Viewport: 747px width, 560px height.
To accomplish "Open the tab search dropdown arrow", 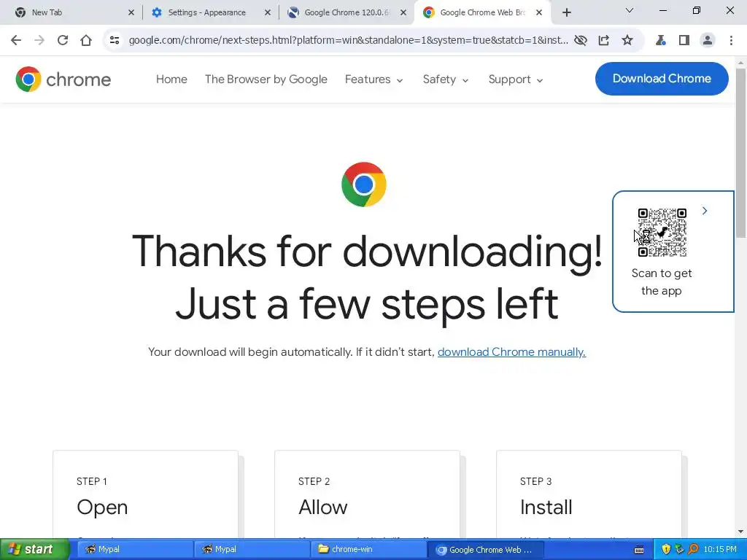I will click(x=630, y=10).
